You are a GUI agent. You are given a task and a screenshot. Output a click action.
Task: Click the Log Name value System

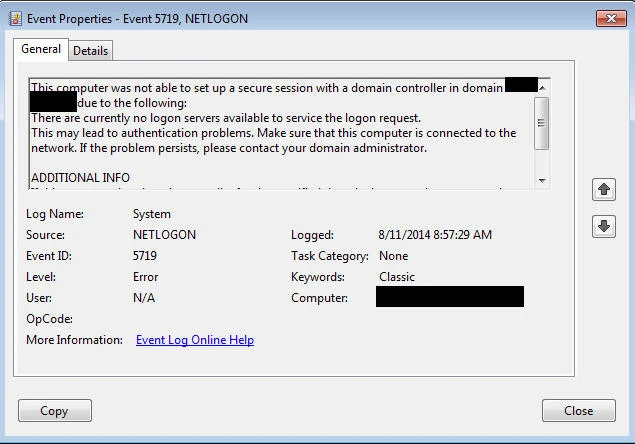point(151,214)
